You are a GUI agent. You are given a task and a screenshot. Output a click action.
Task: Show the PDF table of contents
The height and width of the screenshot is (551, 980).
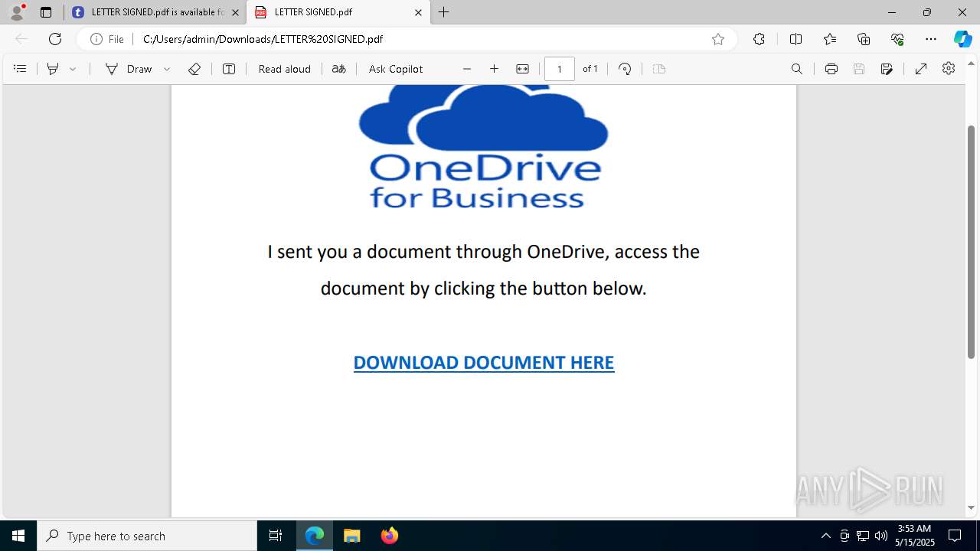pyautogui.click(x=20, y=69)
